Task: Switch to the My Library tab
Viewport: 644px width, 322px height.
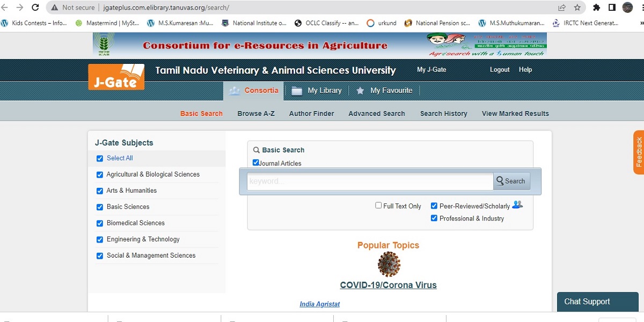Action: click(x=317, y=91)
